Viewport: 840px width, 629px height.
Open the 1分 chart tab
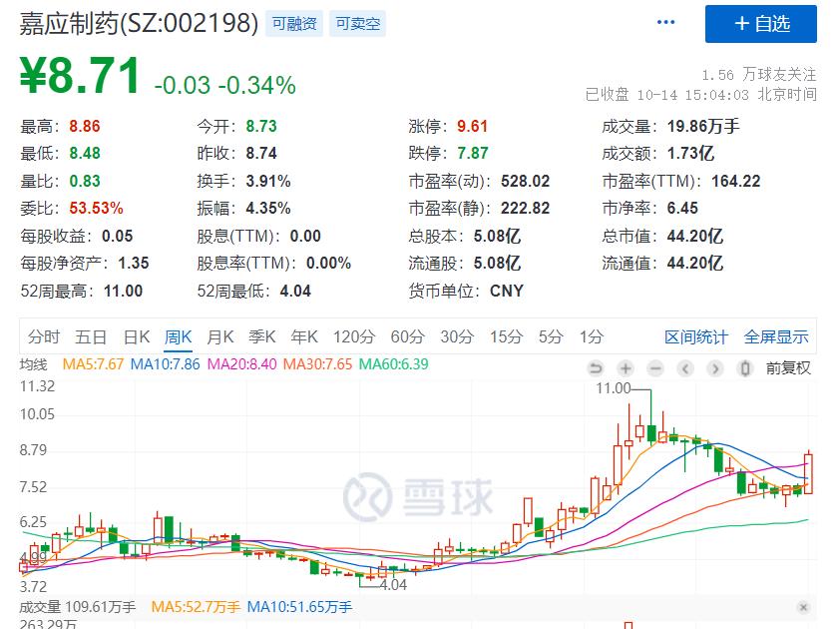(592, 337)
